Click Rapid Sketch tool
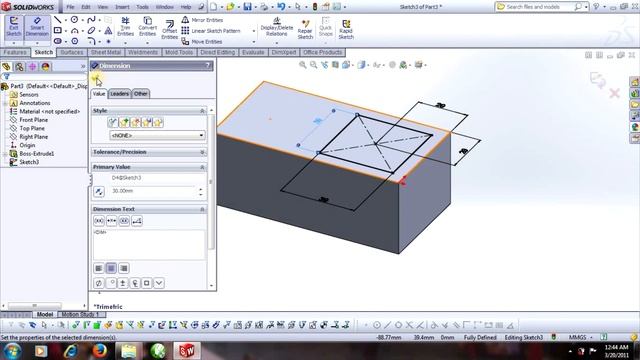This screenshot has width=640, height=360. tap(346, 29)
